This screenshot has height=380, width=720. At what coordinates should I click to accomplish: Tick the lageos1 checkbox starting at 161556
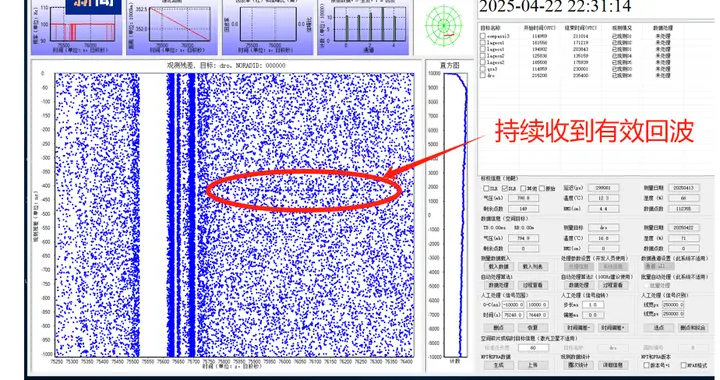[483, 43]
